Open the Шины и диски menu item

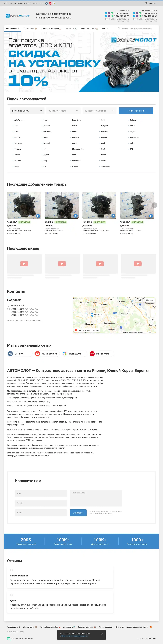pos(29,29)
